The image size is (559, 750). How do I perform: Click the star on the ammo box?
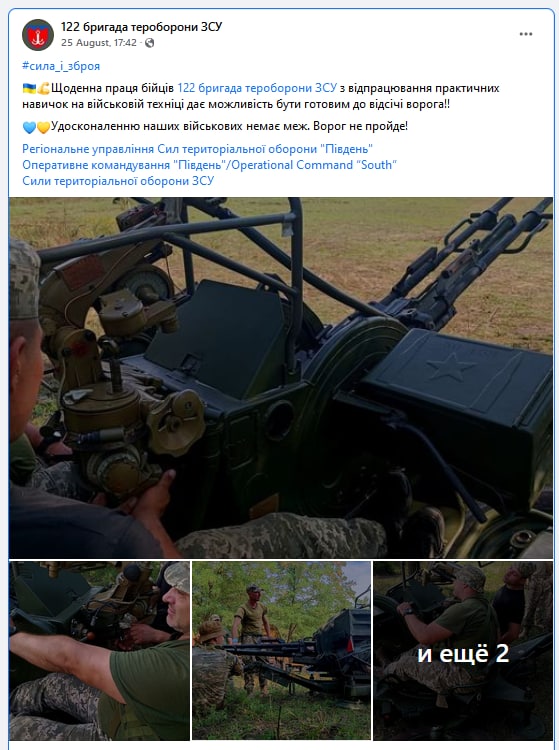pos(450,366)
